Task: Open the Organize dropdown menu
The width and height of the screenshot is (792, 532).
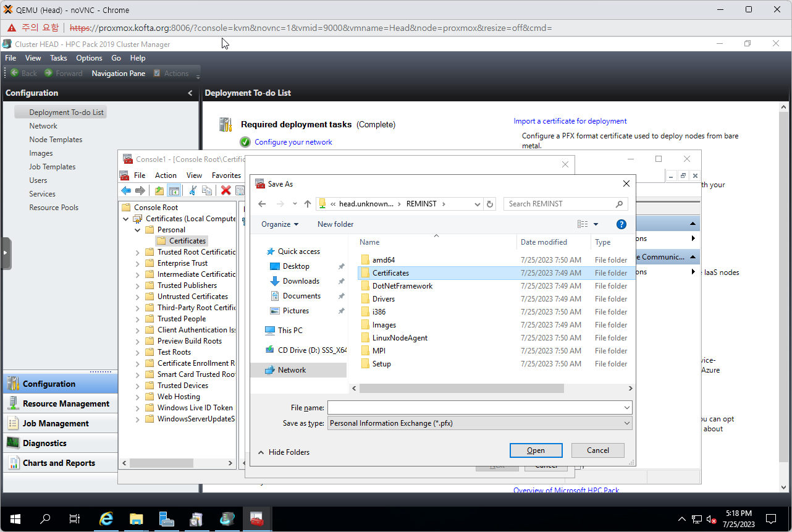Action: tap(279, 224)
